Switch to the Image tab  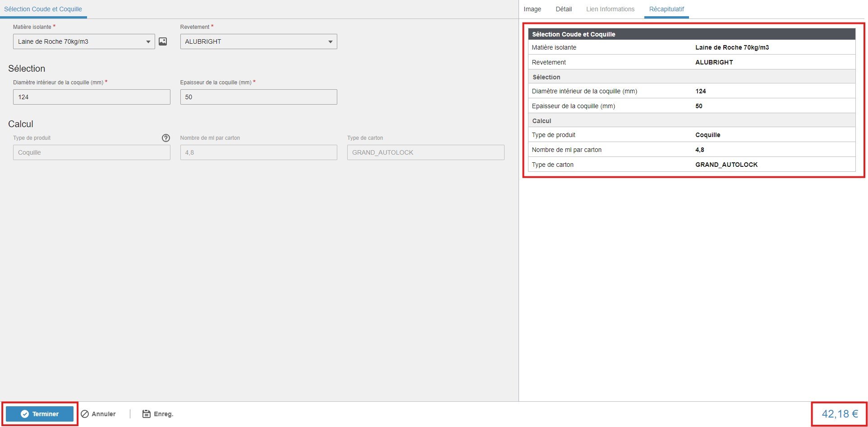(532, 9)
